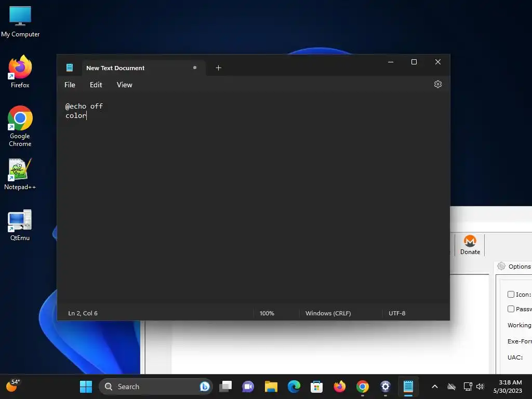Click the 100% zoom status entry

267,313
